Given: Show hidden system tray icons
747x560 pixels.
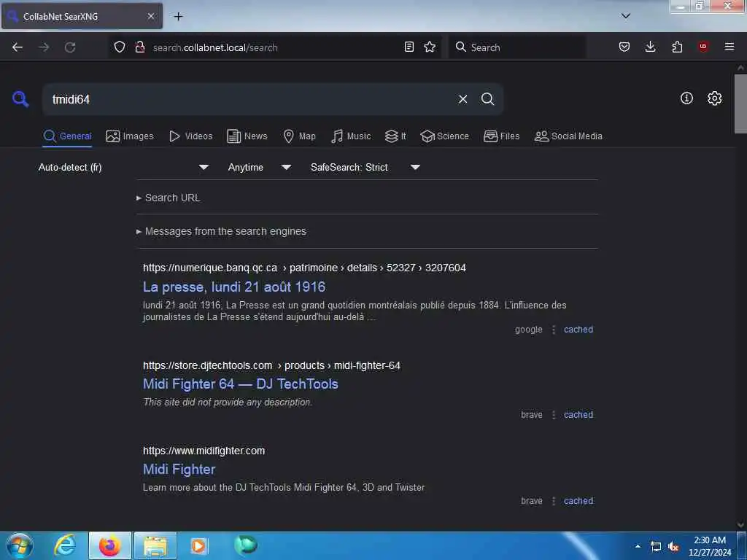Looking at the screenshot, I should (638, 546).
